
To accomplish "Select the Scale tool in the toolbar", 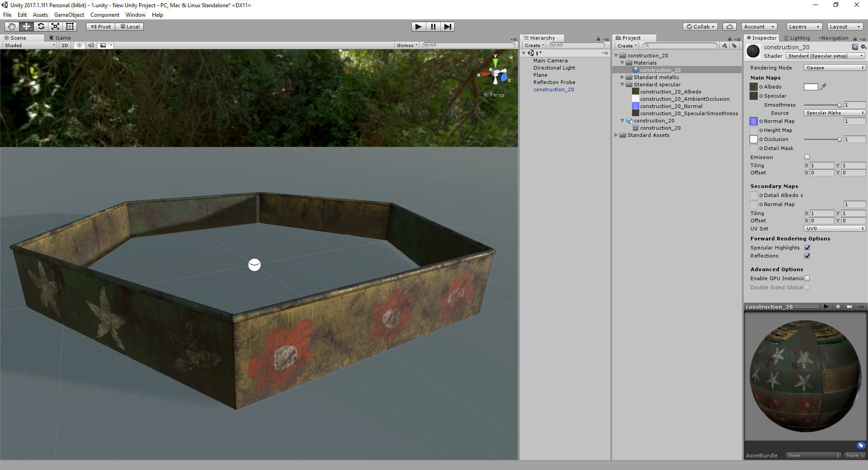I will click(55, 27).
